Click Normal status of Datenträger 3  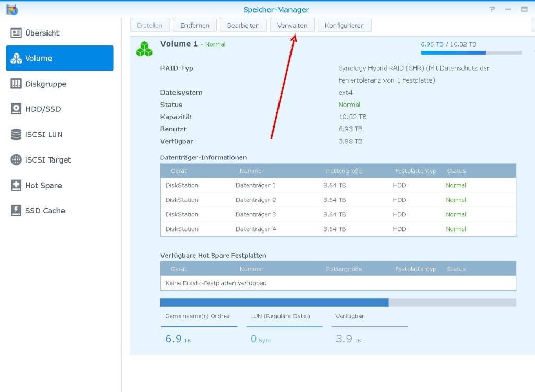(456, 214)
